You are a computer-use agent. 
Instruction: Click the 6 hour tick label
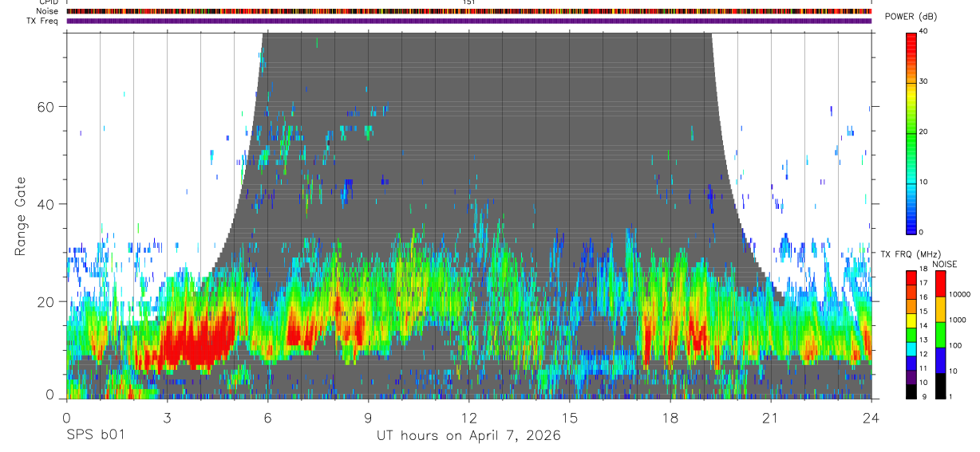click(x=267, y=417)
